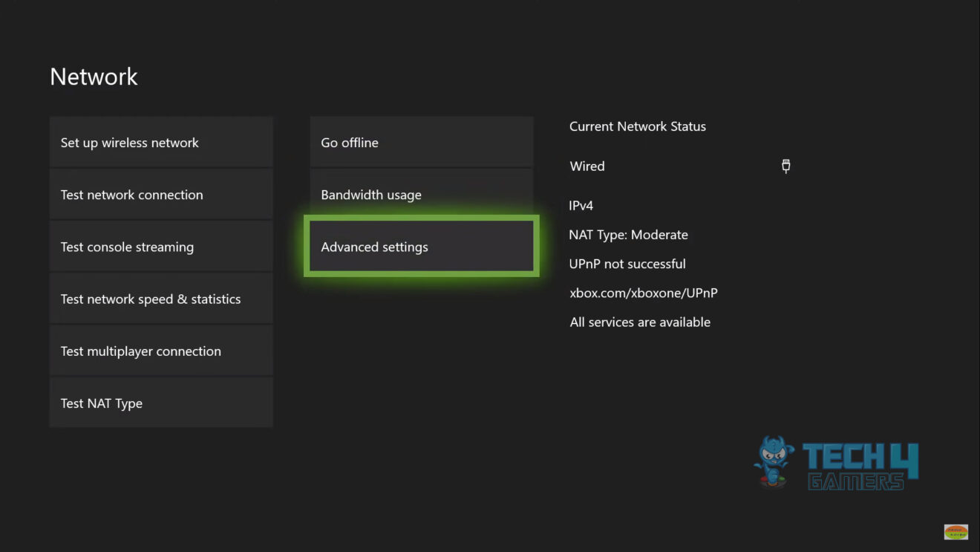The image size is (980, 552).
Task: Run Test network connection
Action: tap(161, 194)
